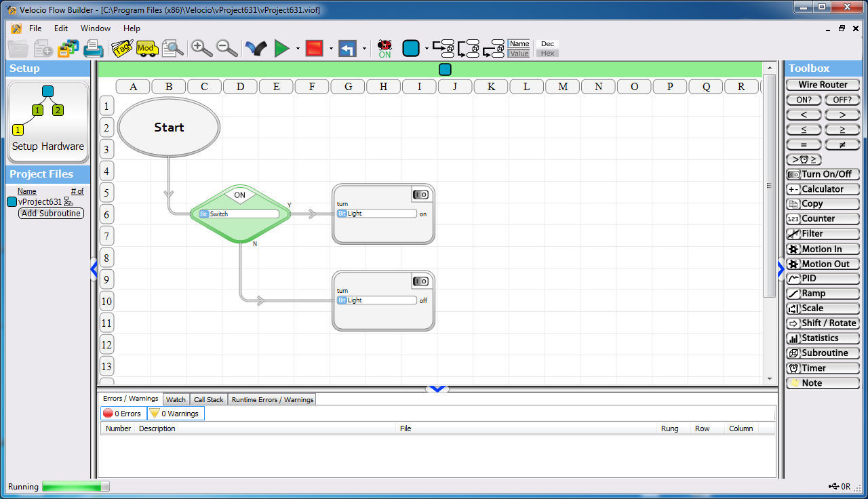This screenshot has height=499, width=868.
Task: Toggle the Name/Value display mode
Action: point(519,48)
